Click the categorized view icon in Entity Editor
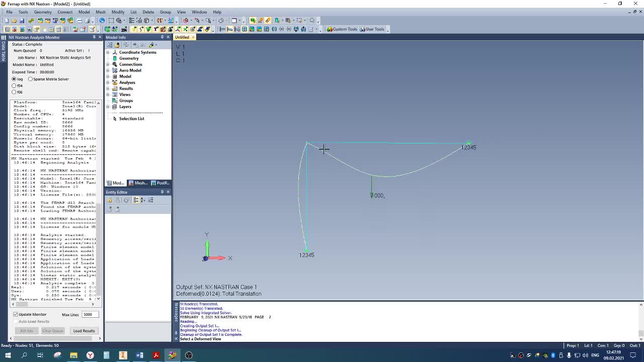 136,200
